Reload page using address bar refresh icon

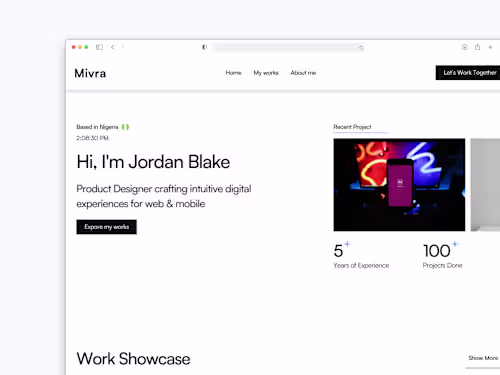coord(361,48)
